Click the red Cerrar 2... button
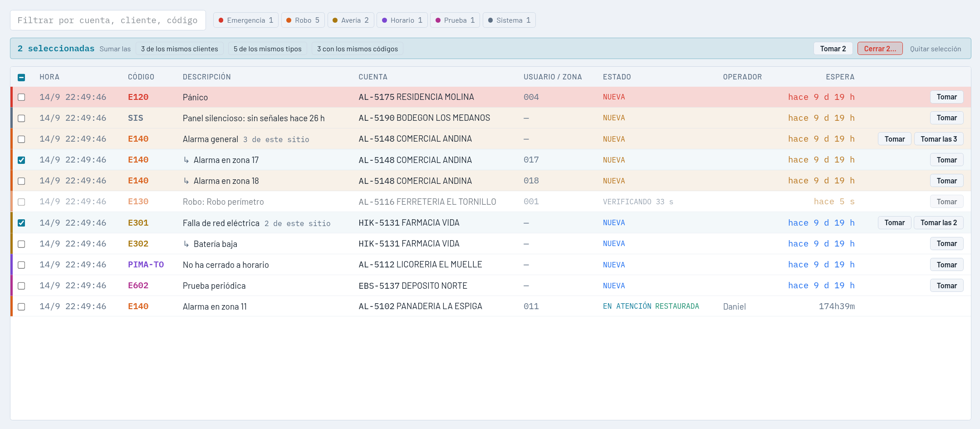Viewport: 980px width, 429px height. point(880,49)
